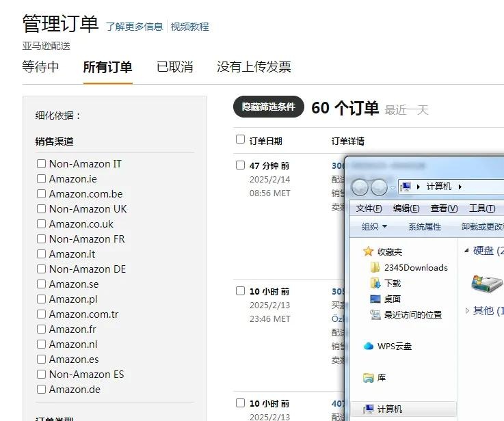This screenshot has height=421, width=504.
Task: Click the 卸载或更改 toolbar button
Action: click(x=483, y=227)
